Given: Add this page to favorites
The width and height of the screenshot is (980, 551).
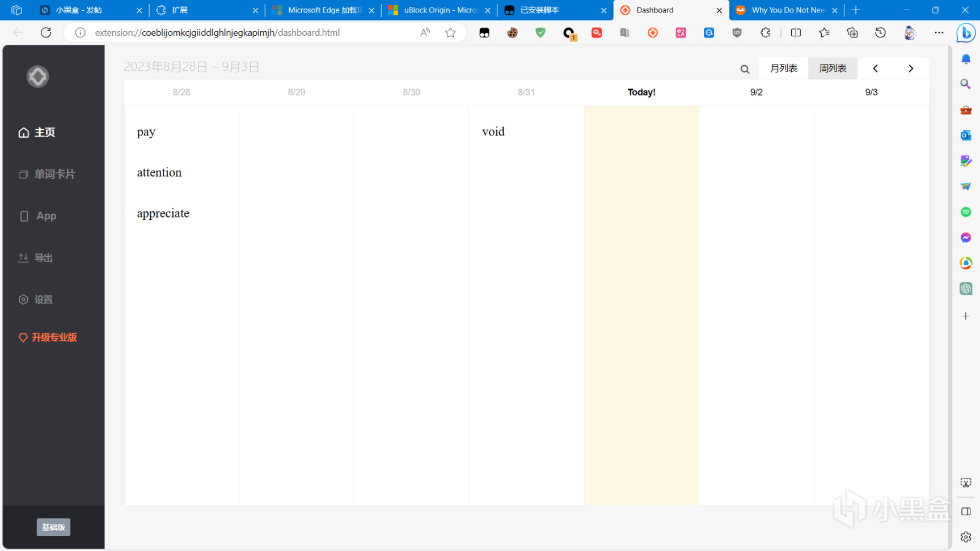Looking at the screenshot, I should [450, 33].
